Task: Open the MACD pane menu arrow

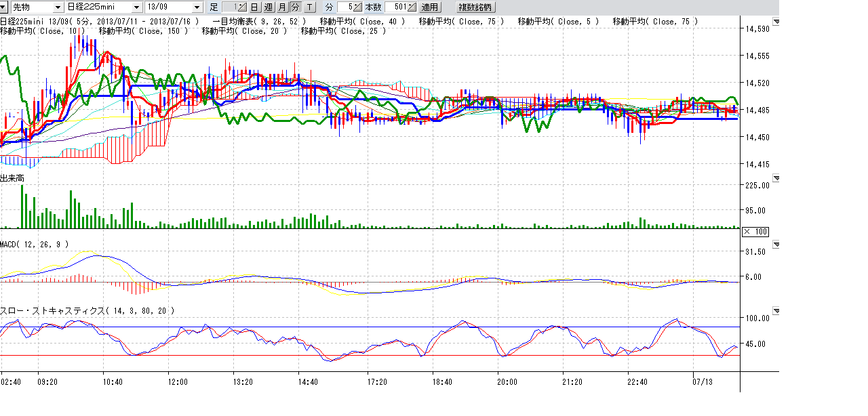Action: tap(776, 244)
